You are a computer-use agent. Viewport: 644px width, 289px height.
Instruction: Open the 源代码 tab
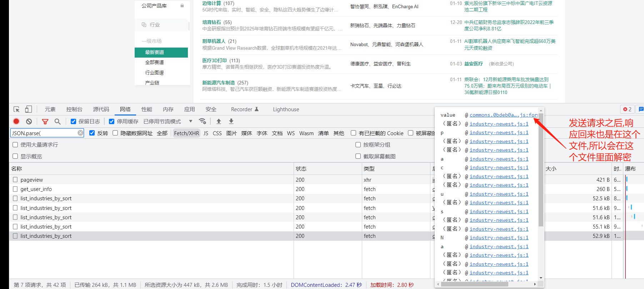point(101,109)
